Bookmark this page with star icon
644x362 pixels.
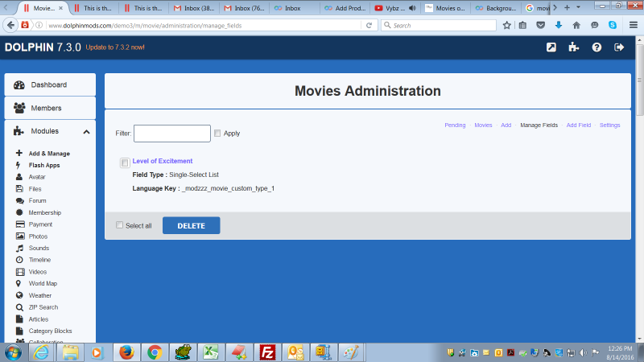[x=507, y=25]
